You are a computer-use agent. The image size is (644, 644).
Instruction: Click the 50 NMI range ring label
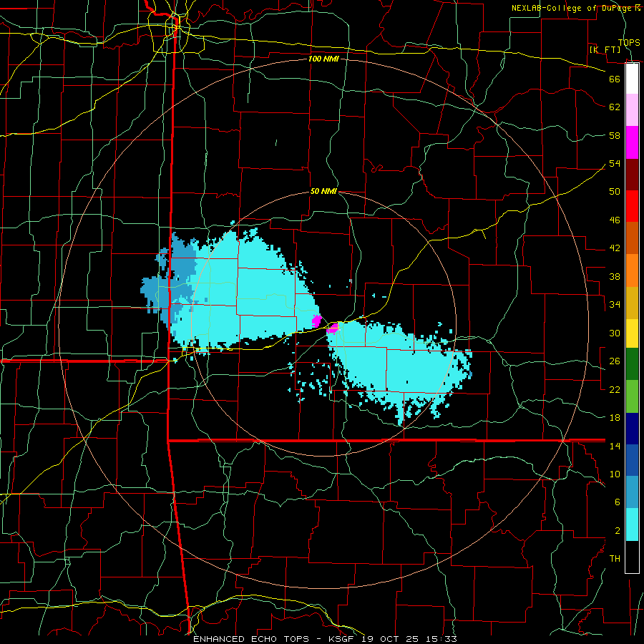(323, 191)
